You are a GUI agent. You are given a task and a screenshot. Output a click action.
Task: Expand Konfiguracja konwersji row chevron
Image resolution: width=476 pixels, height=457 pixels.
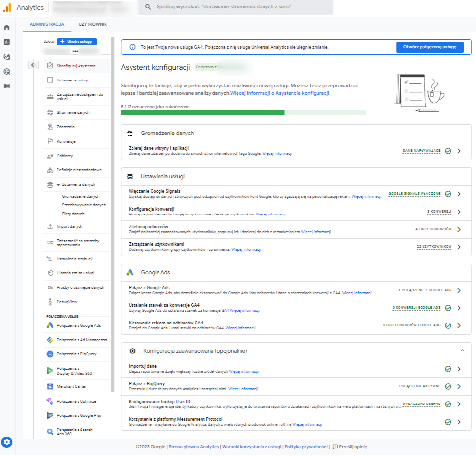coord(459,212)
